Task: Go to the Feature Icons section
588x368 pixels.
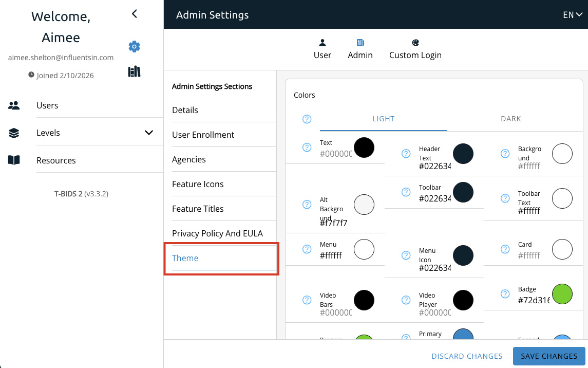Action: click(x=198, y=184)
